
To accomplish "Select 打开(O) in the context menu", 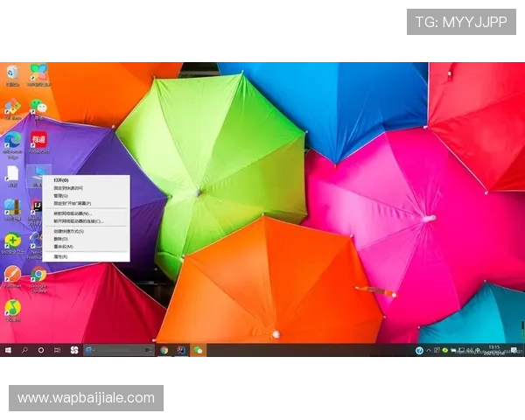I will point(61,180).
